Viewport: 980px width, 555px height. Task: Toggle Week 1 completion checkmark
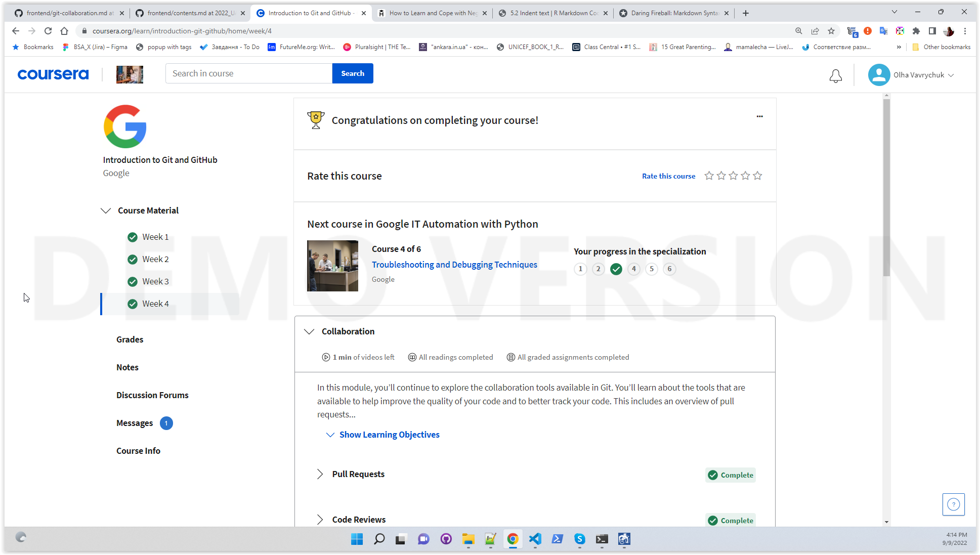(x=132, y=237)
